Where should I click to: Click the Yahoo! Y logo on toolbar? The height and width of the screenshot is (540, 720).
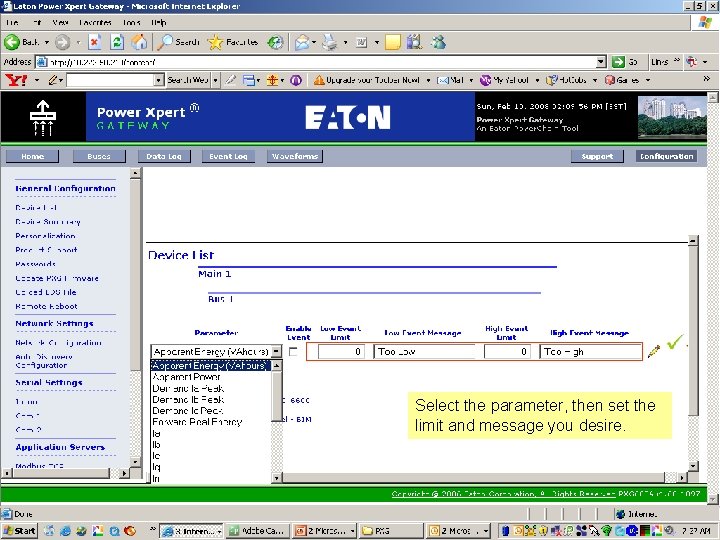[x=17, y=80]
